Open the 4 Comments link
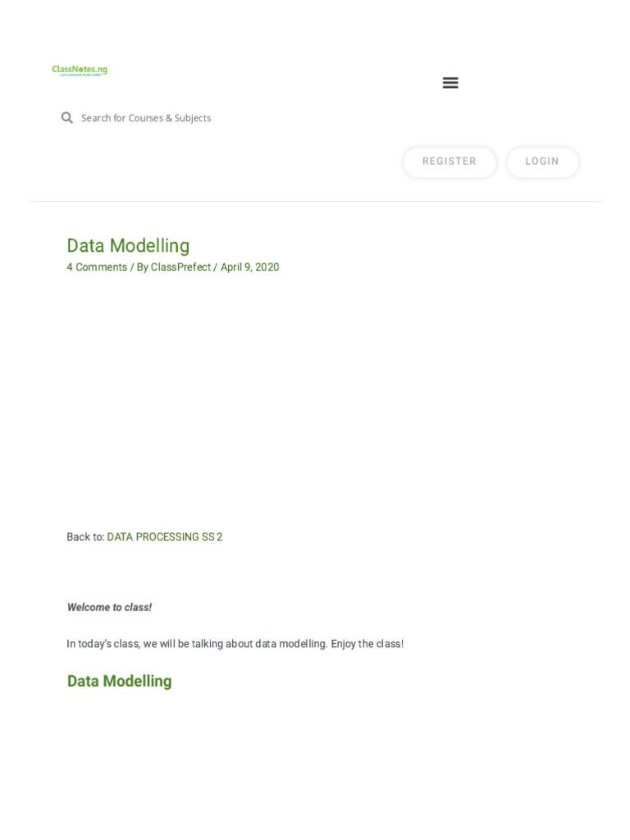The height and width of the screenshot is (840, 630). click(x=97, y=267)
